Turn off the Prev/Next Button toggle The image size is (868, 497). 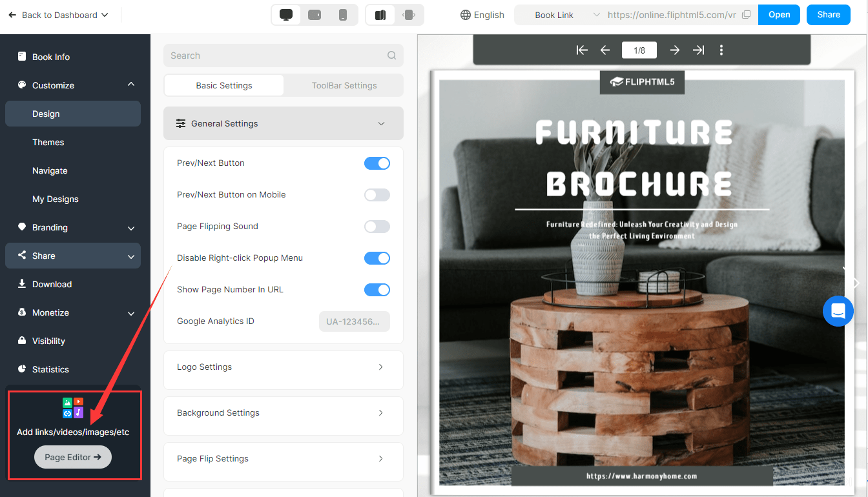pos(377,163)
